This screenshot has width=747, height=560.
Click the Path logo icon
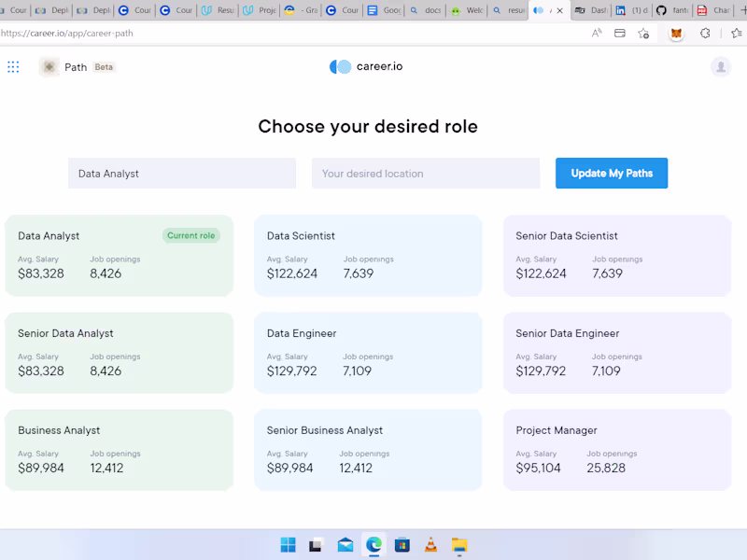(49, 67)
